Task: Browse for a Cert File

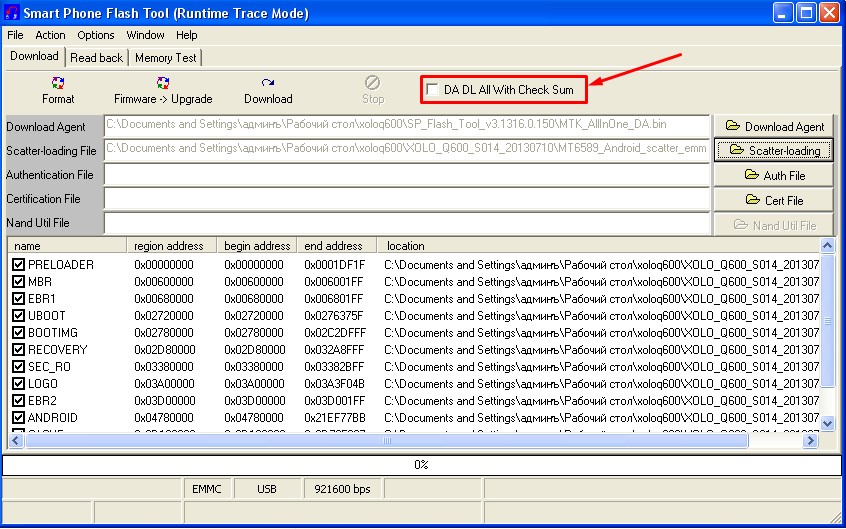Action: pyautogui.click(x=774, y=200)
